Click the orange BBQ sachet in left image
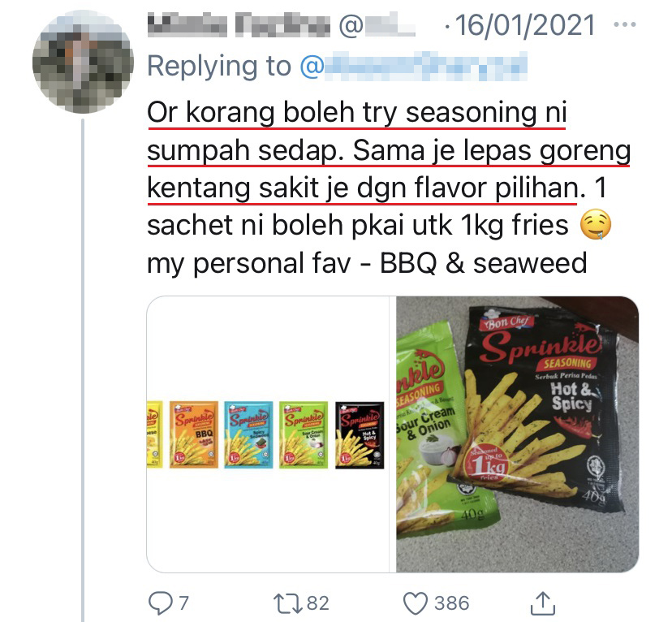The width and height of the screenshot is (672, 622). tap(194, 434)
